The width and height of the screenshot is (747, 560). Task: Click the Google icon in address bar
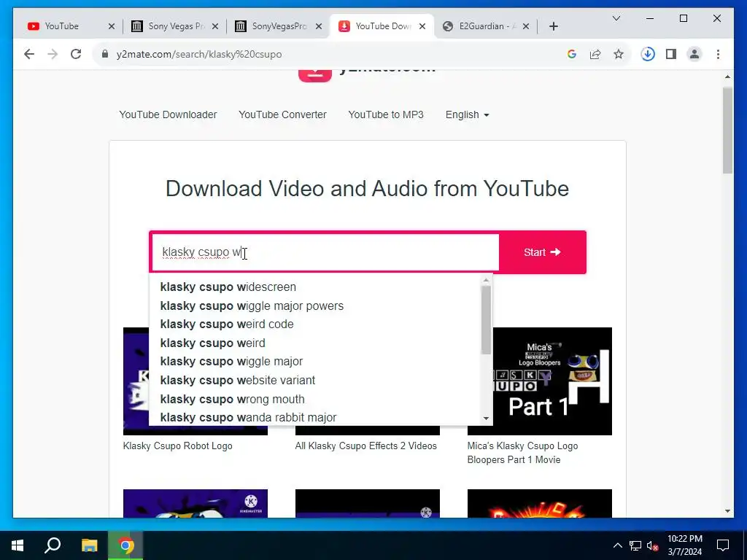point(572,54)
